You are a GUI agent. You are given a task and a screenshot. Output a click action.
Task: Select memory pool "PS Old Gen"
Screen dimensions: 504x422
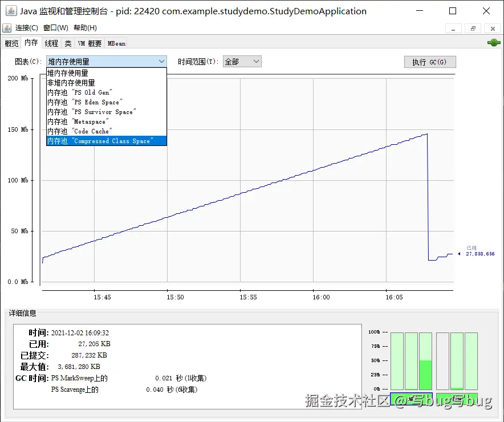point(107,92)
